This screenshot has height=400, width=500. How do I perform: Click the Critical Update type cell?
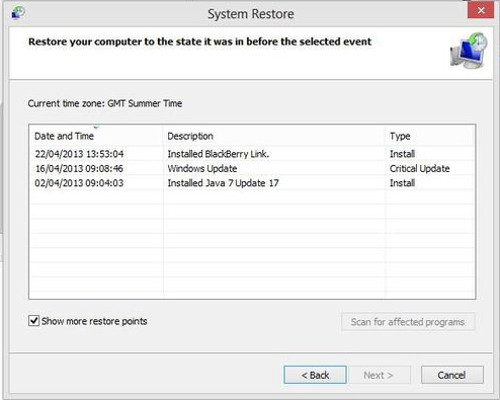(x=420, y=168)
